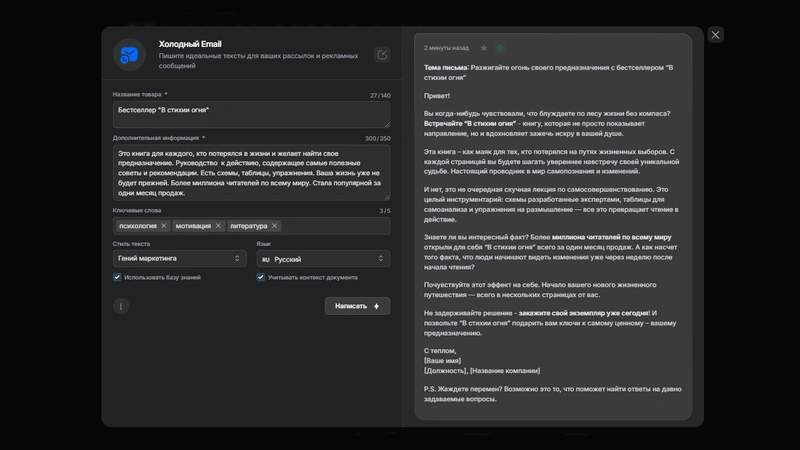
Task: Toggle the Использовать базу знаний checkbox
Action: [x=118, y=277]
